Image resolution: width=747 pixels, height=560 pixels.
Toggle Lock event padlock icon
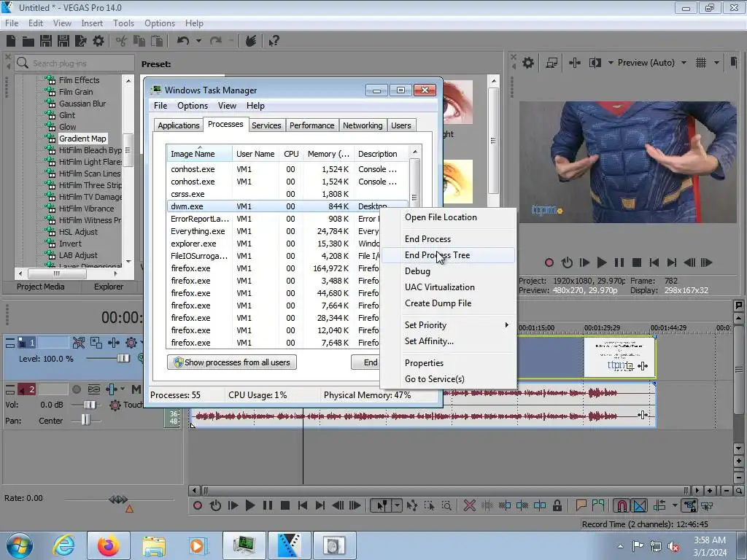pyautogui.click(x=557, y=505)
